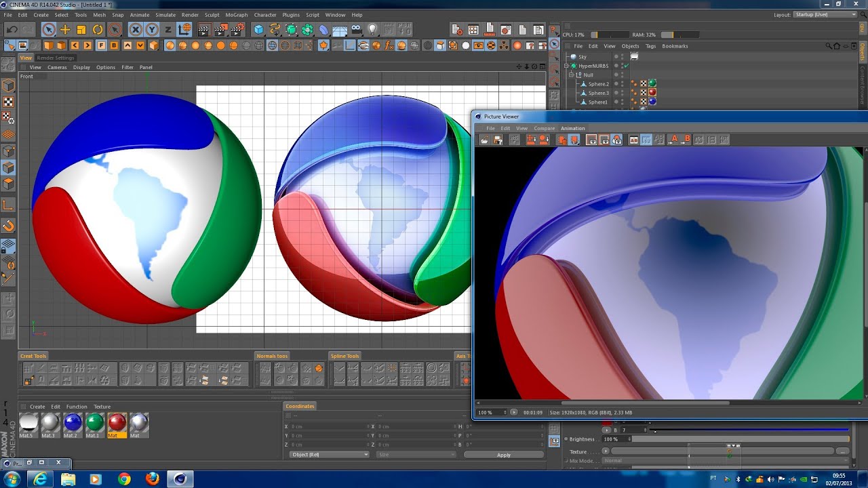The height and width of the screenshot is (488, 868).
Task: Open Google Chrome from the taskbar
Action: coord(124,479)
